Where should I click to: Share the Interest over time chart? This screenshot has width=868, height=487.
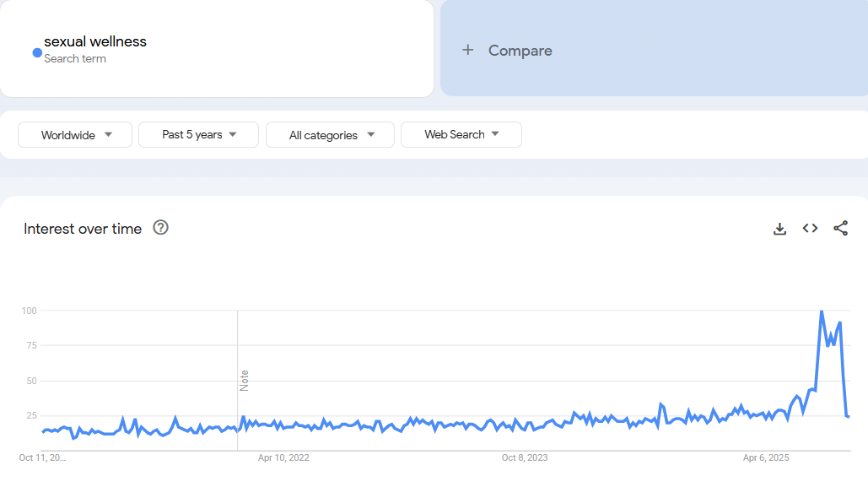click(x=840, y=228)
